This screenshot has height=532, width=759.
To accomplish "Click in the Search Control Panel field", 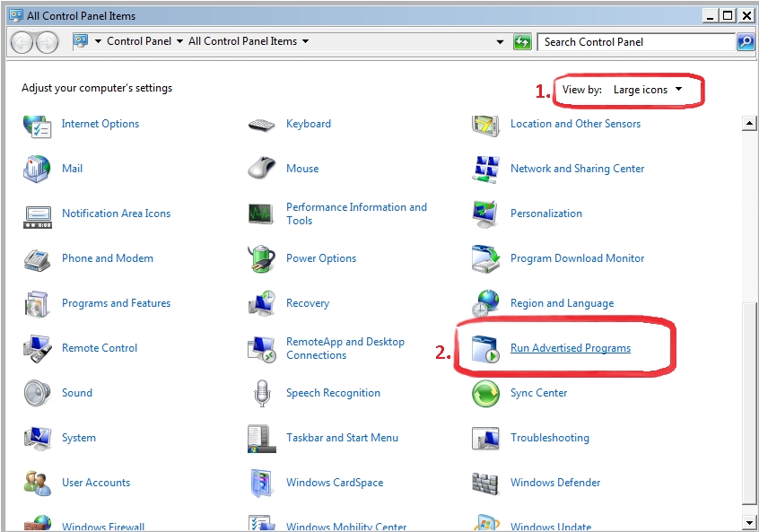I will point(636,42).
